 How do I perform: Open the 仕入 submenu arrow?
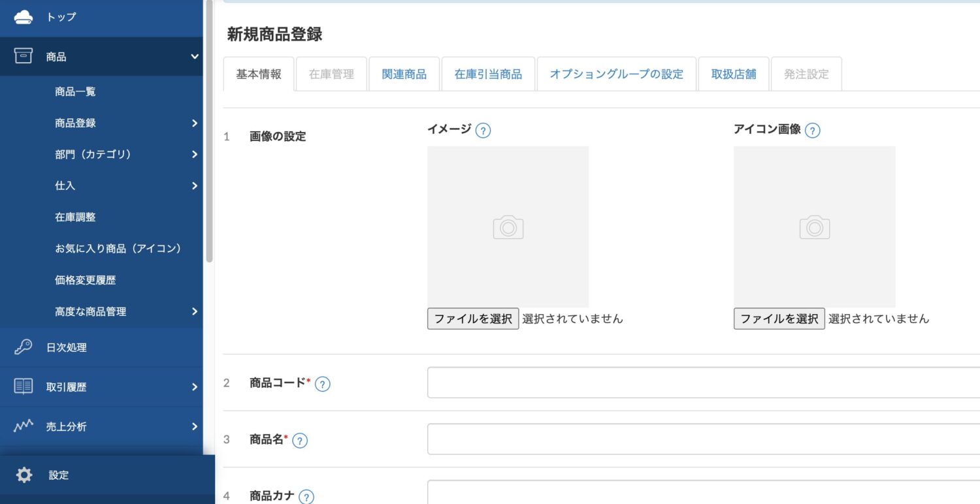(194, 185)
